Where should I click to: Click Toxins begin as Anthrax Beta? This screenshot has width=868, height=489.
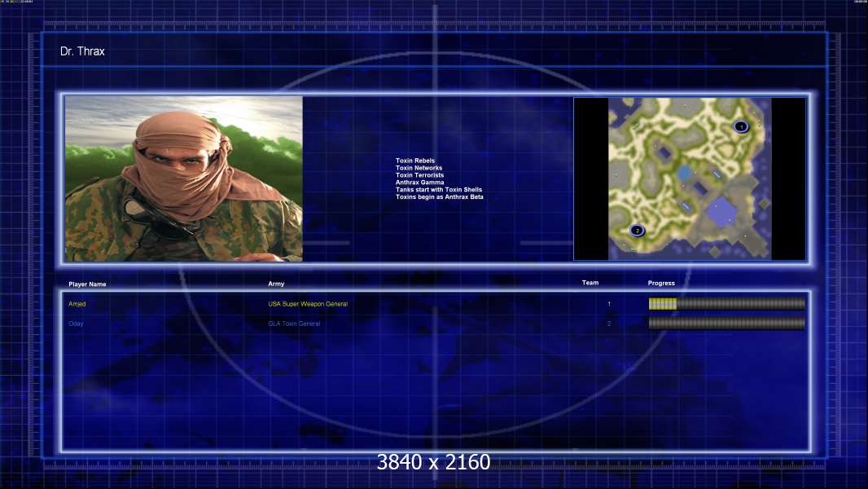pyautogui.click(x=440, y=196)
